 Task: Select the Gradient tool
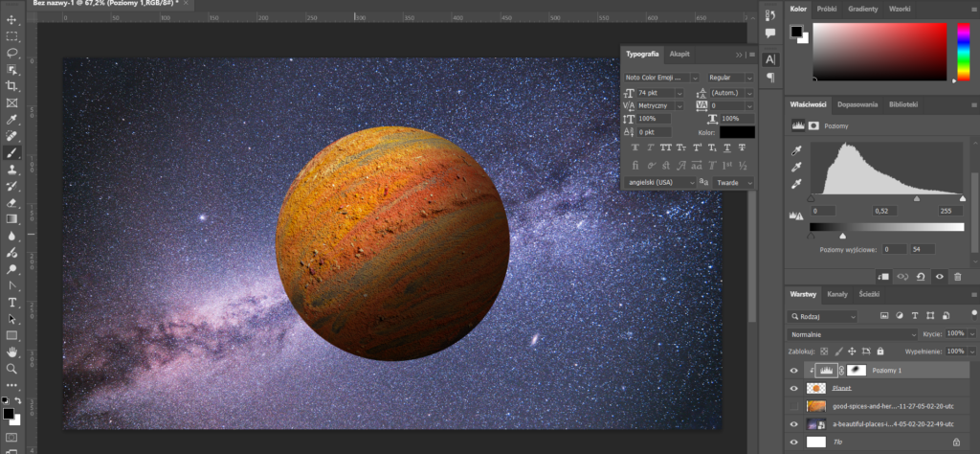click(x=11, y=219)
